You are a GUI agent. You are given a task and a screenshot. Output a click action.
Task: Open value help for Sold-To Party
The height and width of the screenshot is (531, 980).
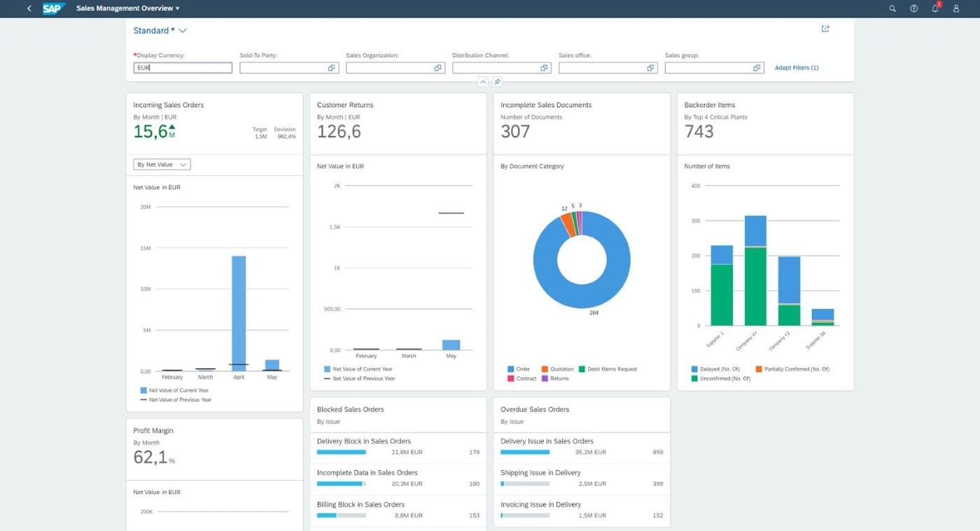click(x=332, y=68)
